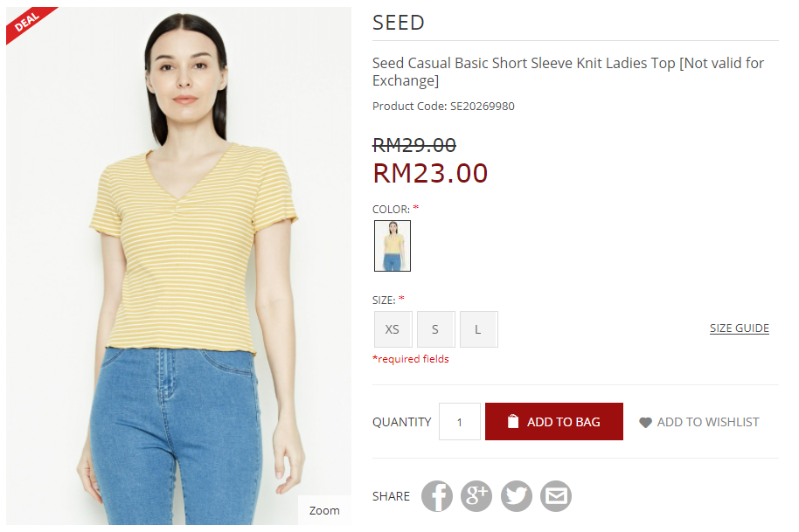Image resolution: width=799 pixels, height=532 pixels.
Task: Select the yellow striped color swatch
Action: coord(393,245)
